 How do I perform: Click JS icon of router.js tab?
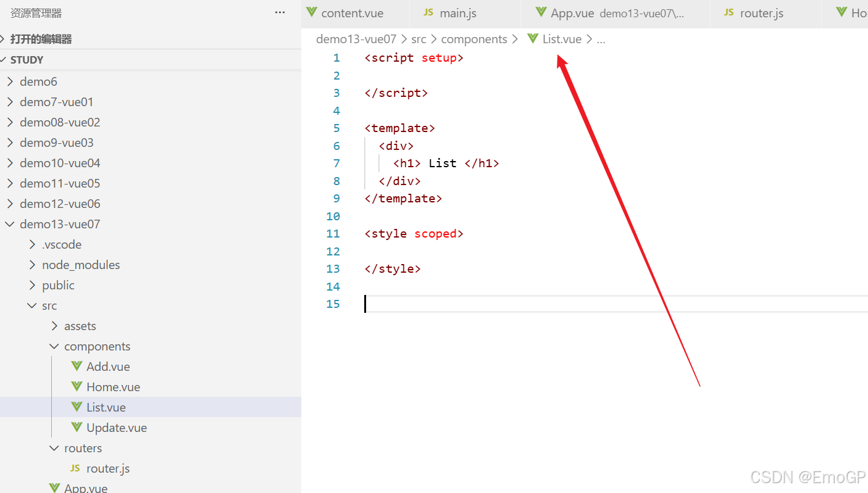pos(728,12)
